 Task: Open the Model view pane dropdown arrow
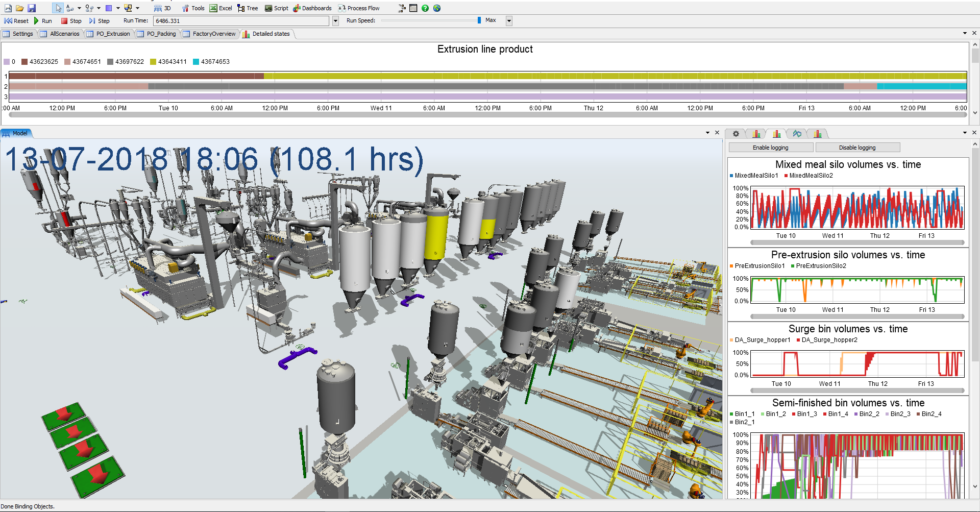[x=707, y=133]
